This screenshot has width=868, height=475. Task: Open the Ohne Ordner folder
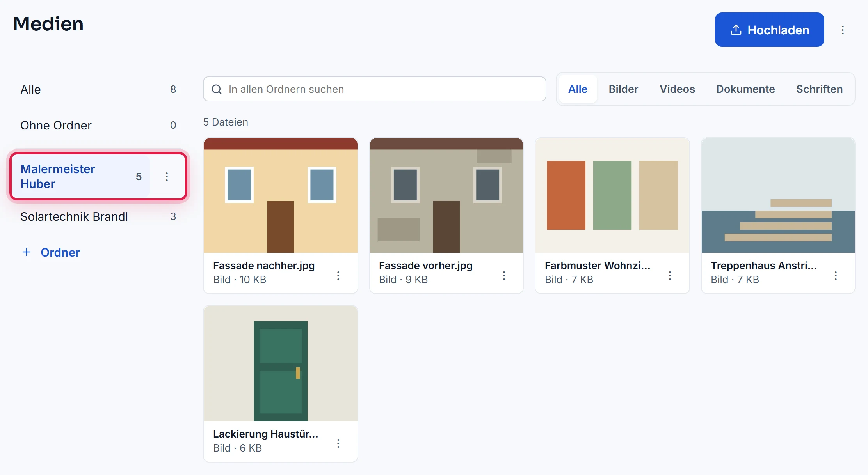coord(98,125)
